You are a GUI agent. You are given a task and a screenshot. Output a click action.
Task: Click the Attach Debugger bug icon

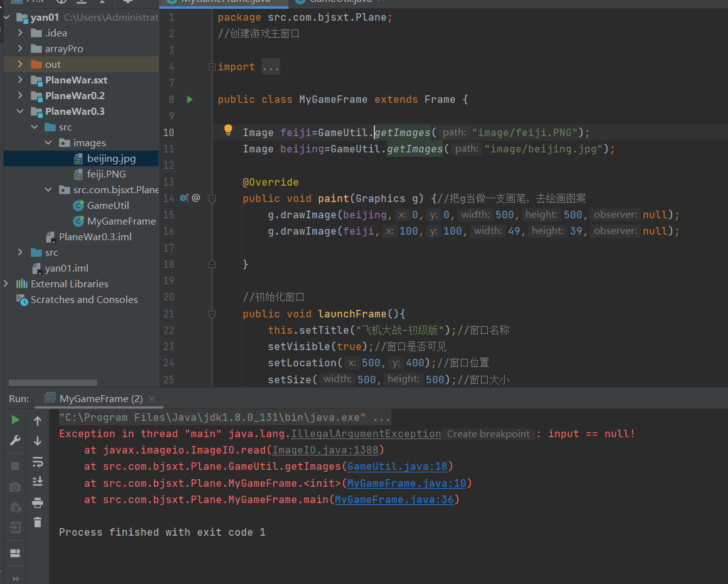(x=15, y=507)
